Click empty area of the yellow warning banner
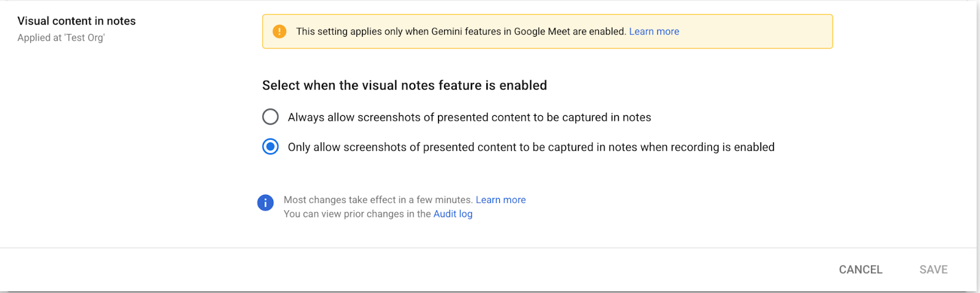The width and height of the screenshot is (980, 293). [756, 31]
